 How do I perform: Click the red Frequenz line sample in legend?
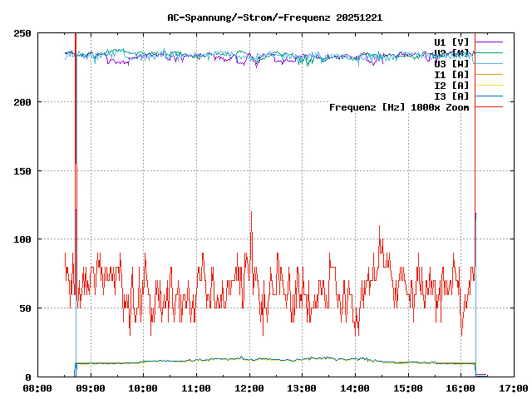tap(489, 106)
